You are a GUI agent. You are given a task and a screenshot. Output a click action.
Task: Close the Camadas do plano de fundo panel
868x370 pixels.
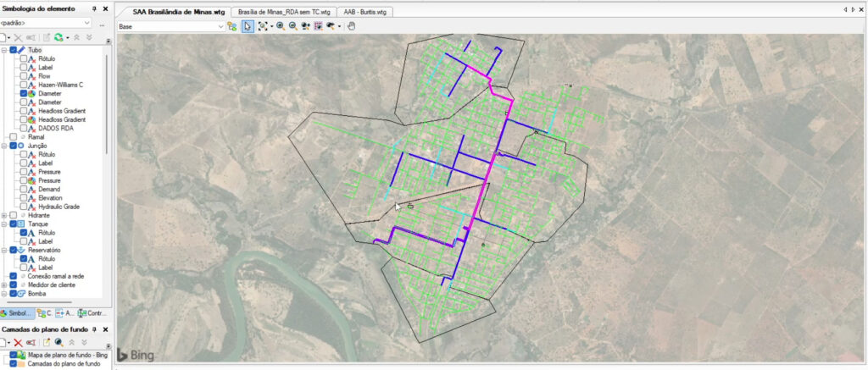pyautogui.click(x=105, y=329)
